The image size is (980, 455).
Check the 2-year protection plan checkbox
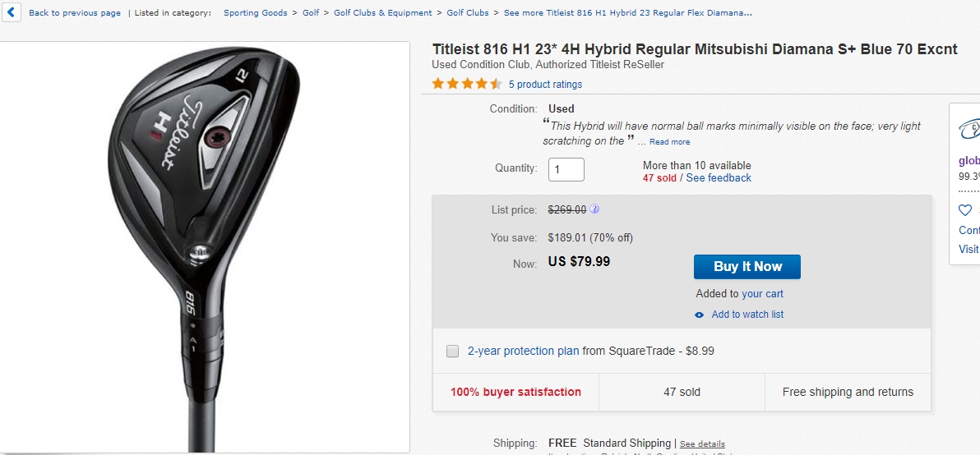pos(452,352)
